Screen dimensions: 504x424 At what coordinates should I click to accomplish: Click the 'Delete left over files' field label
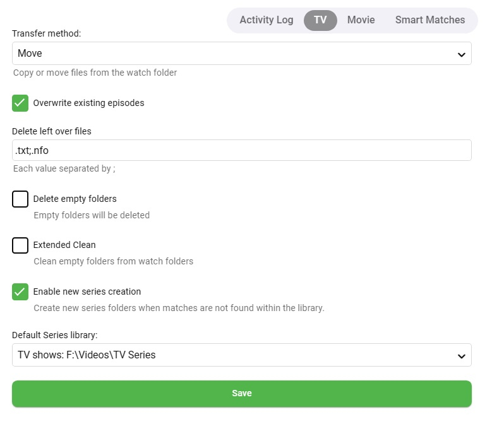pos(52,131)
